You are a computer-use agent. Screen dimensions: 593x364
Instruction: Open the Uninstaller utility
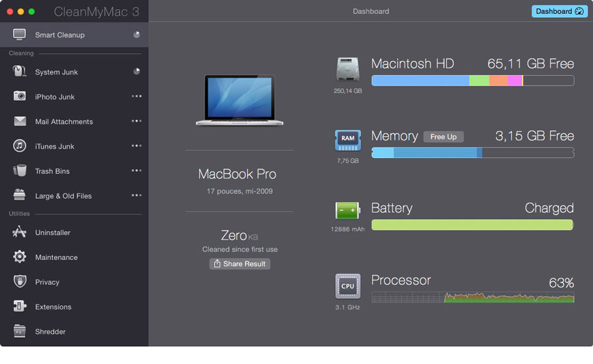74,232
